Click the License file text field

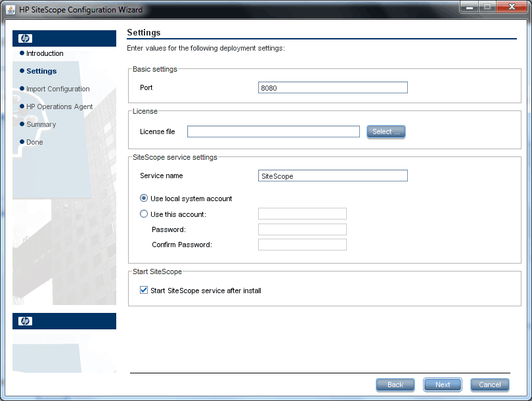click(273, 131)
